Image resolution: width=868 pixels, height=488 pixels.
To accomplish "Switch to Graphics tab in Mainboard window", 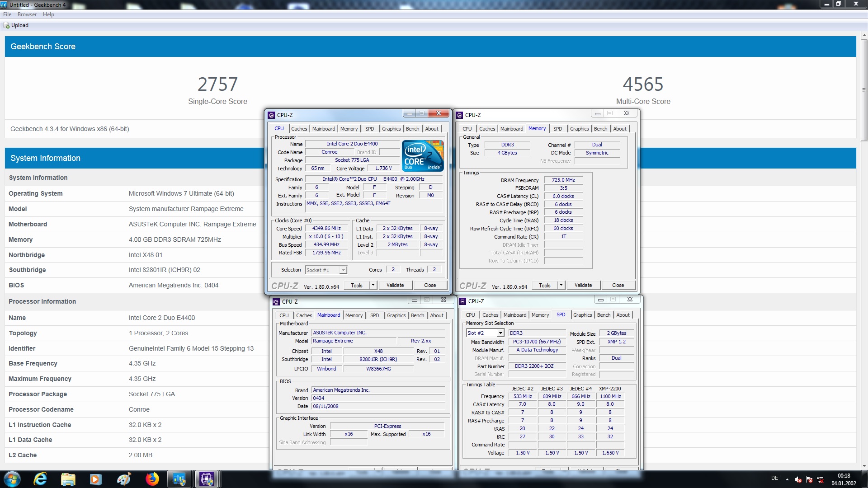I will coord(396,315).
